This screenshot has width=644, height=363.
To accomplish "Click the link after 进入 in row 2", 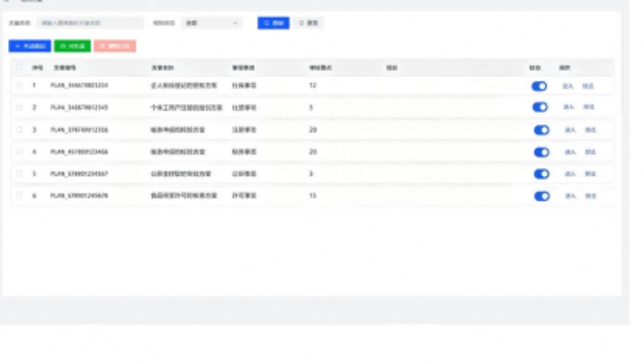I will tap(589, 107).
